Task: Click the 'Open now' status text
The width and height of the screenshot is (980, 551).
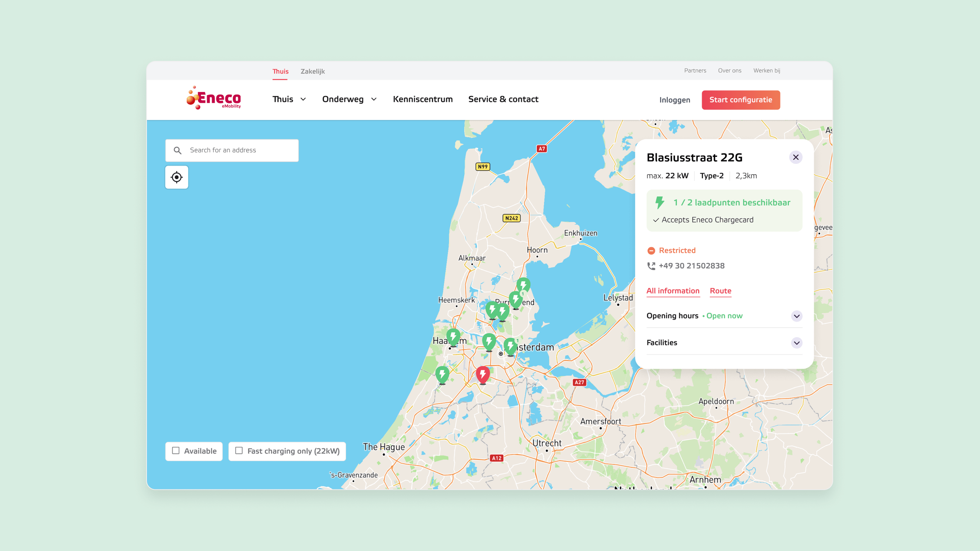Action: 724,316
